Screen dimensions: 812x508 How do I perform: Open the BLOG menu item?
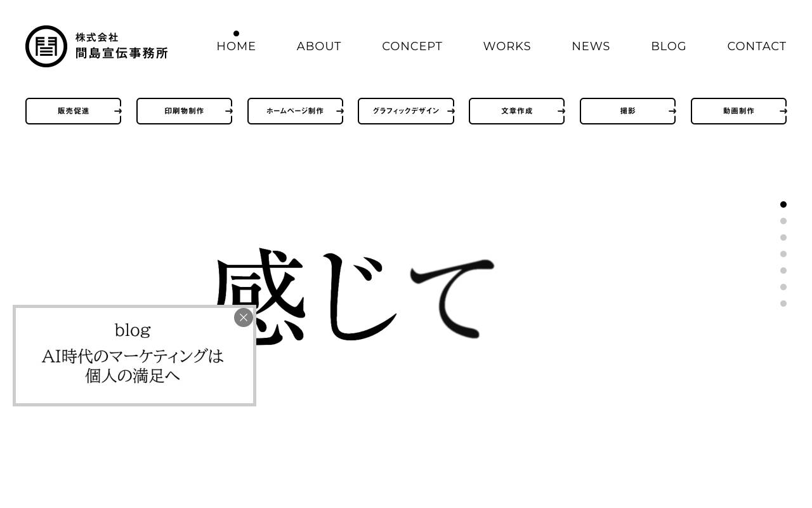coord(669,46)
